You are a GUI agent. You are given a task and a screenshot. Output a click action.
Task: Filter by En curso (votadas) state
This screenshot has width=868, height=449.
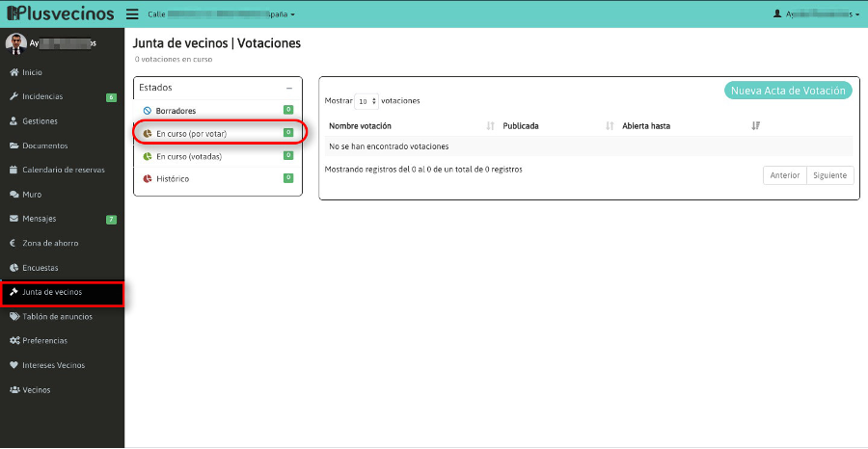218,156
